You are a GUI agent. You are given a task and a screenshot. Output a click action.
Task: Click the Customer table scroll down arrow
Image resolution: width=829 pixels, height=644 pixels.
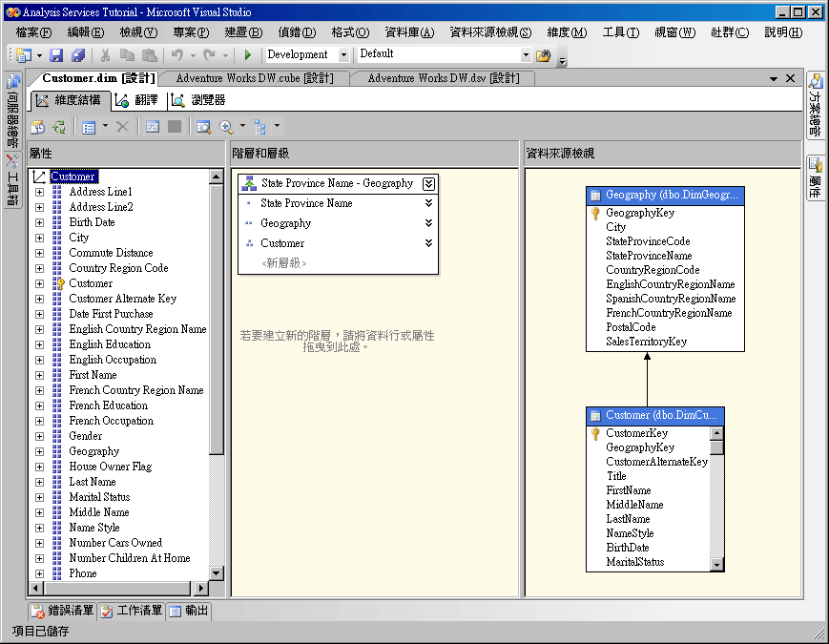tap(716, 565)
